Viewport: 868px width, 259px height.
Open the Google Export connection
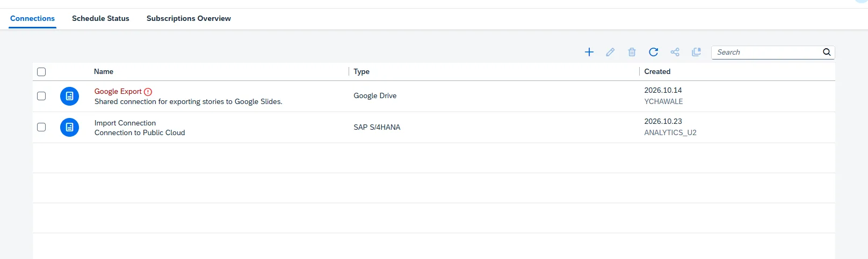coord(118,91)
